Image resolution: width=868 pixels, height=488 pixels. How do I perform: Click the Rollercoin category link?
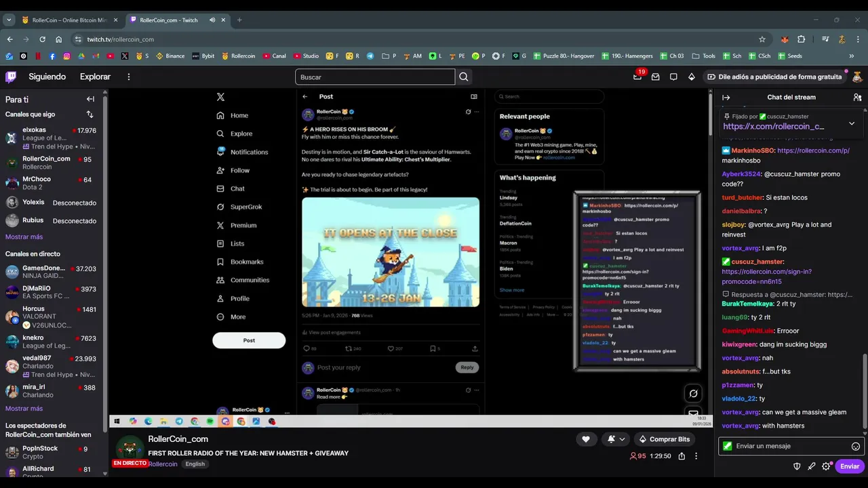[163, 464]
